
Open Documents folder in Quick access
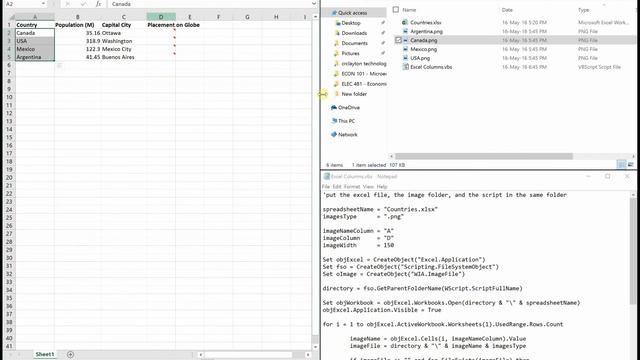pos(354,43)
